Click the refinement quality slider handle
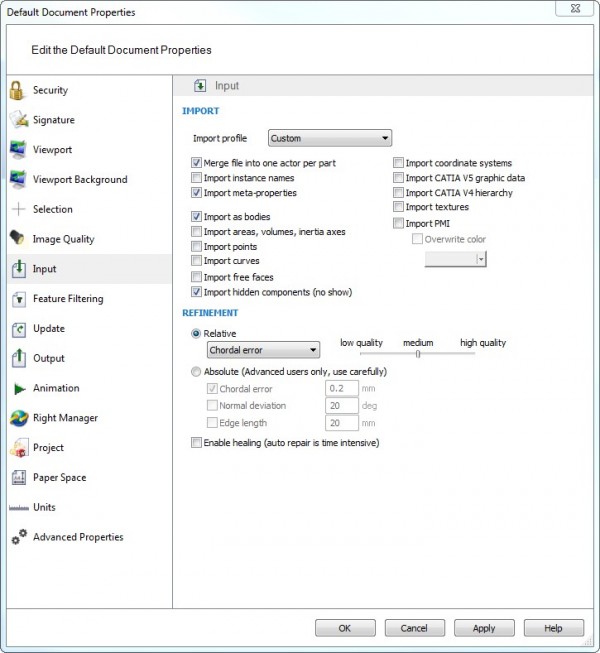600x653 pixels. pyautogui.click(x=418, y=354)
